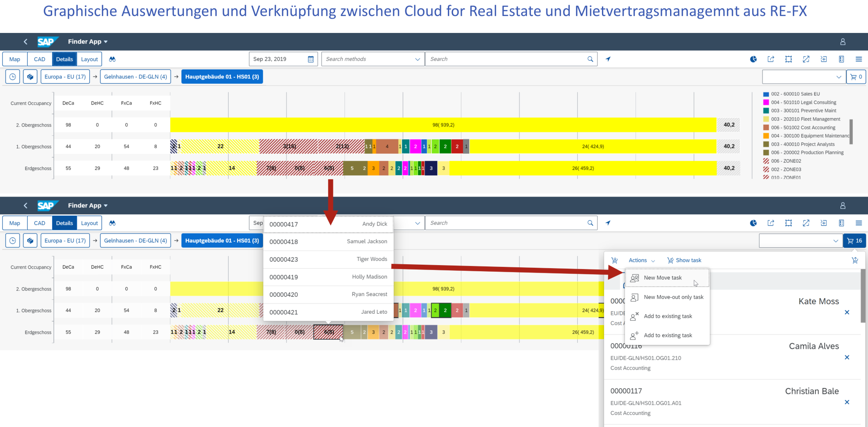Screen dimensions: 868x427
Task: Switch to CAD tab in upper Finder App
Action: coord(39,59)
